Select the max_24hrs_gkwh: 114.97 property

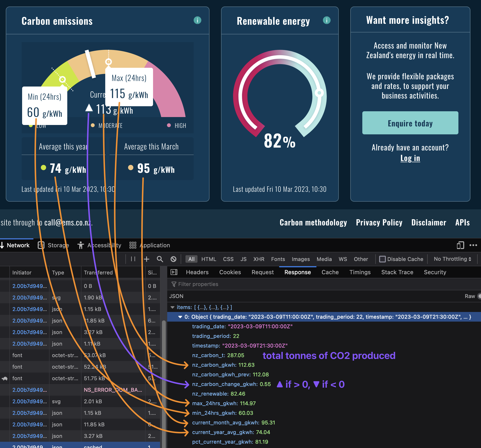(224, 404)
